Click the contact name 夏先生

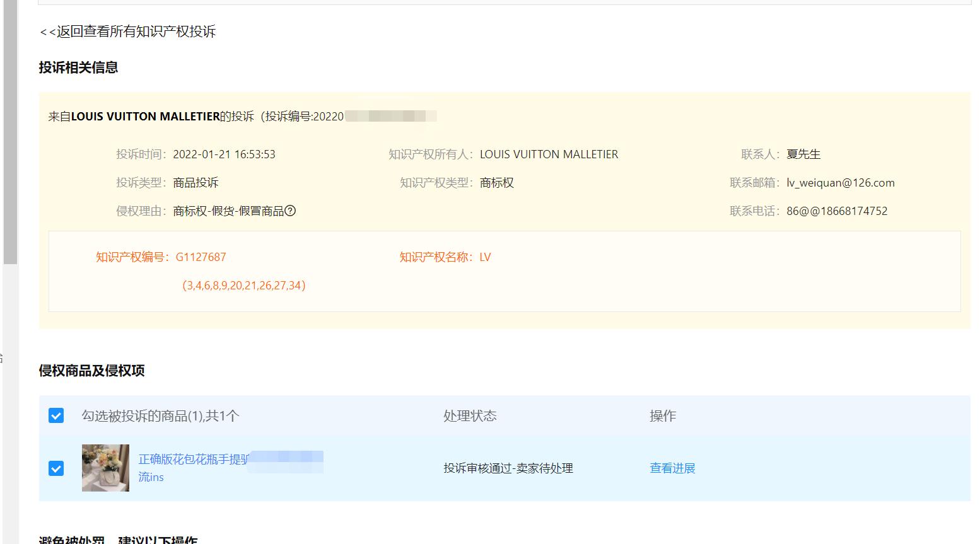[804, 154]
